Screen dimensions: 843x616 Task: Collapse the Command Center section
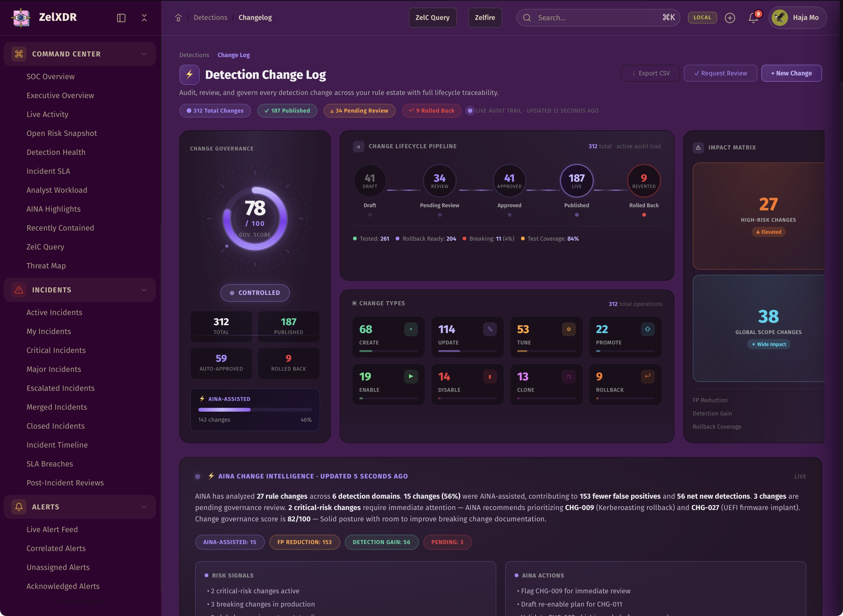(x=144, y=54)
